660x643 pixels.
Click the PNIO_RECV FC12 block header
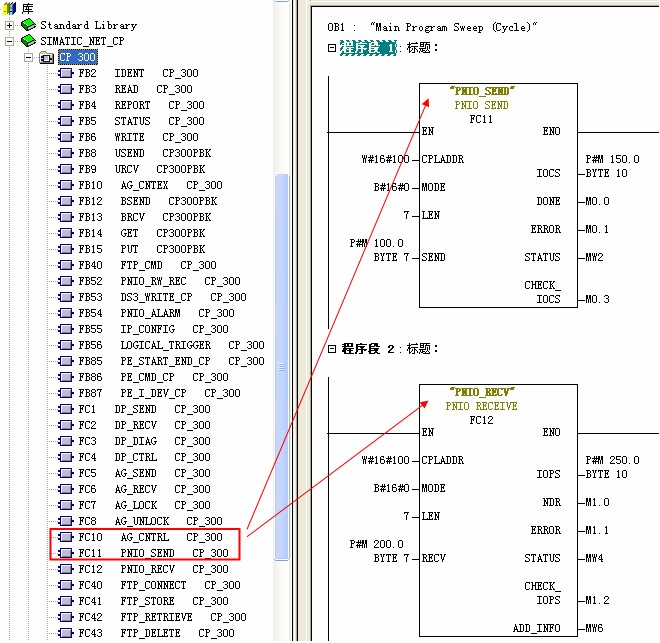482,406
